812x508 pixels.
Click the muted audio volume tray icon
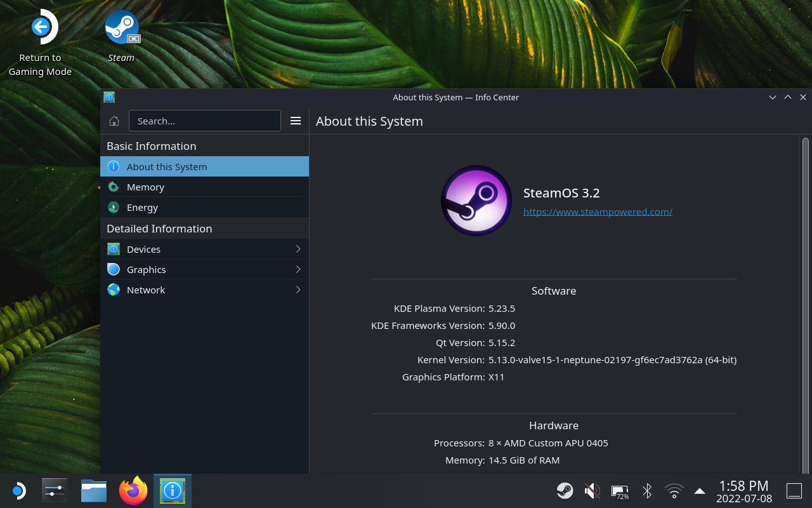592,491
